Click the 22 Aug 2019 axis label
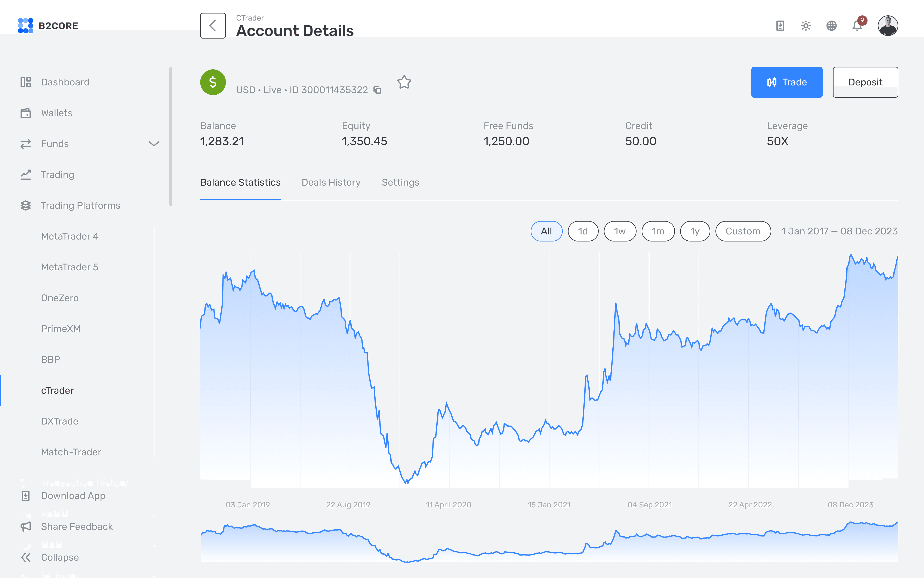Image resolution: width=924 pixels, height=578 pixels. pyautogui.click(x=348, y=505)
